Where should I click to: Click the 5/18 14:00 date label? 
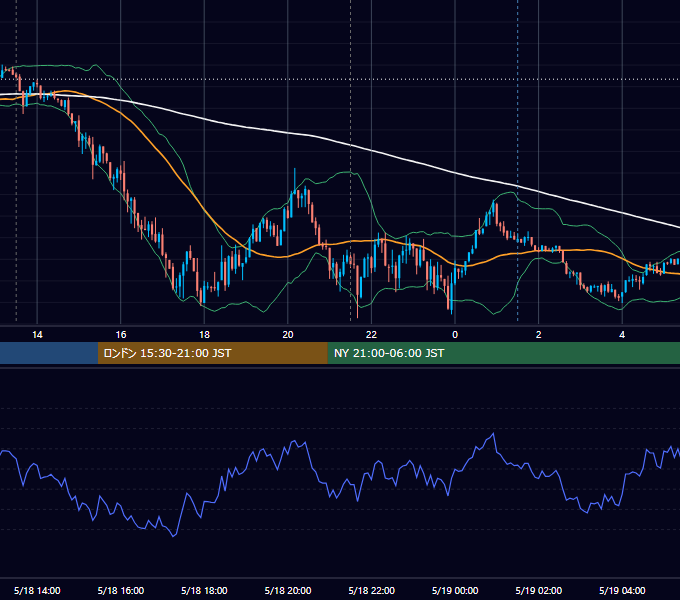[37, 590]
